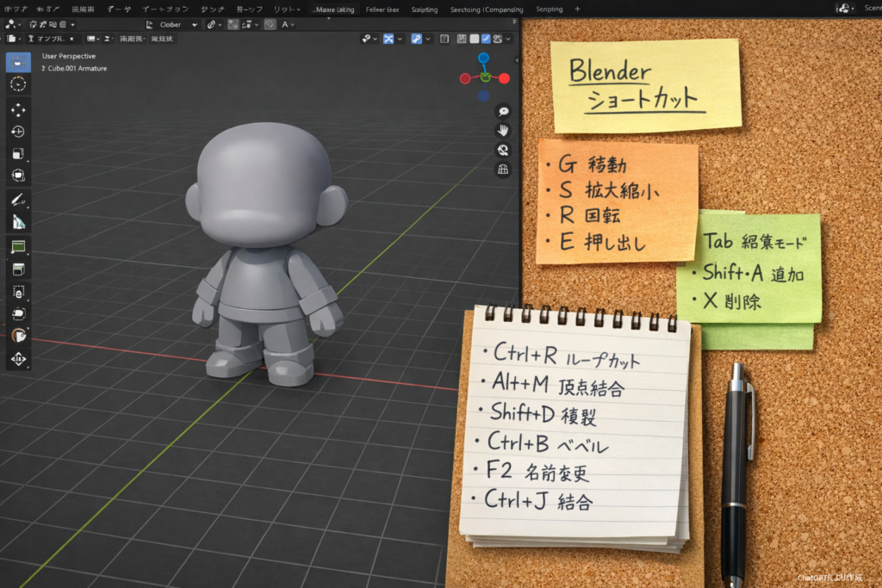Viewport: 882px width, 588px height.
Task: Open the Scripting workspace tab
Action: click(549, 9)
